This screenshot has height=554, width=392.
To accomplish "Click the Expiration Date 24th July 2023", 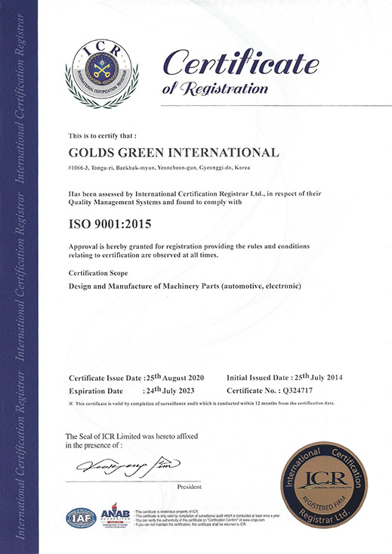I will pyautogui.click(x=131, y=391).
